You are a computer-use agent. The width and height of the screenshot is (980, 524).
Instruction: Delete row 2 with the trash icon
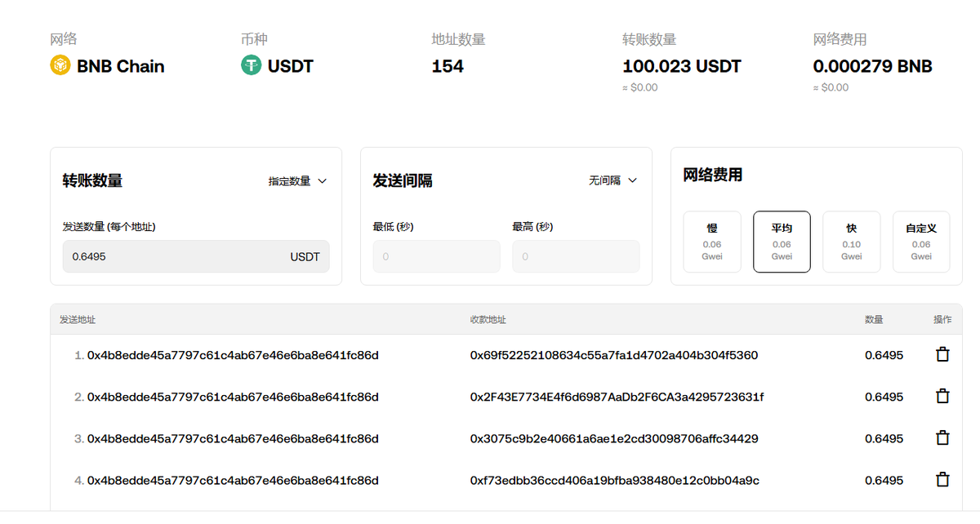point(942,397)
